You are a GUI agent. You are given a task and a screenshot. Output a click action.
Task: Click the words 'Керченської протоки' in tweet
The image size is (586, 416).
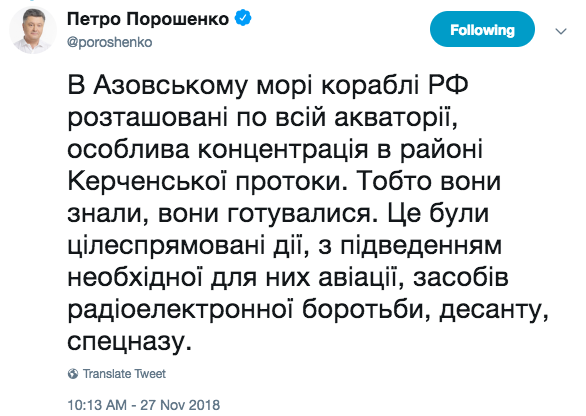(204, 182)
